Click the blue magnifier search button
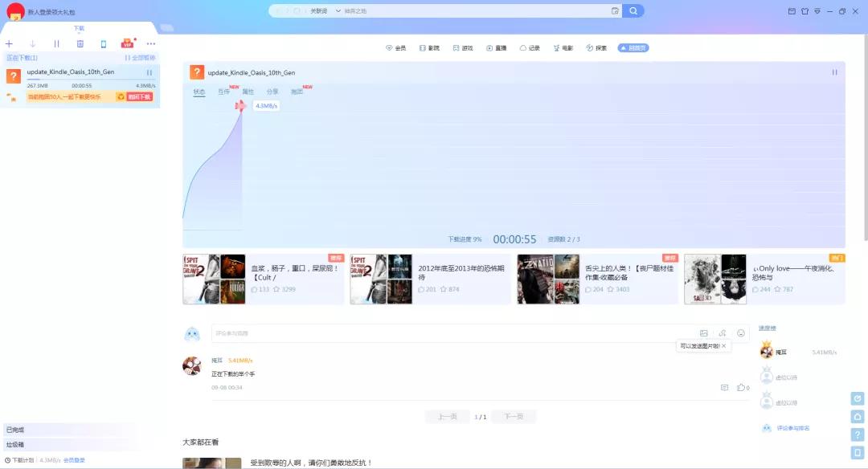This screenshot has width=868, height=469. 633,11
